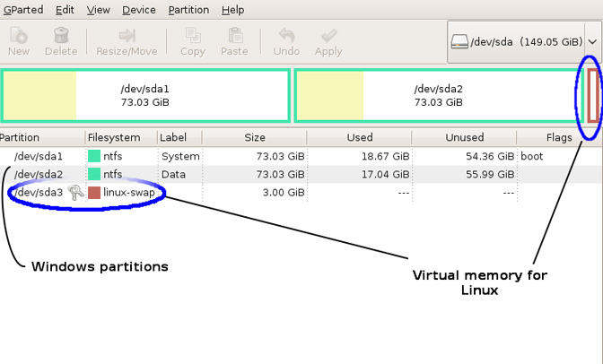The width and height of the screenshot is (603, 364).
Task: Select the /dev/sda1 partition graphic block
Action: [x=145, y=96]
